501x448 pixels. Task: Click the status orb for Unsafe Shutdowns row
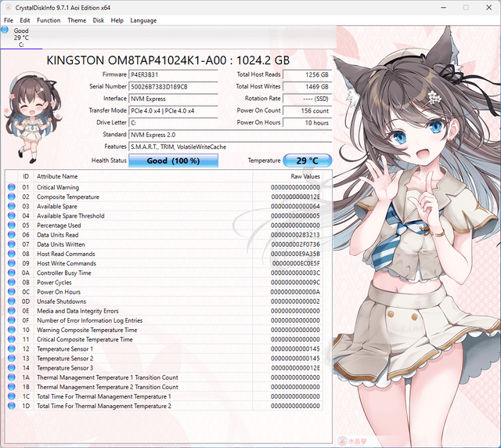(x=12, y=302)
